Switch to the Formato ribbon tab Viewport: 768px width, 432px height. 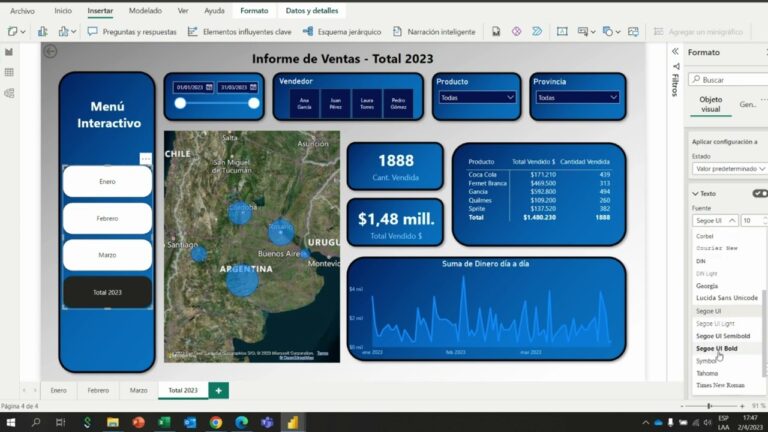click(x=254, y=10)
